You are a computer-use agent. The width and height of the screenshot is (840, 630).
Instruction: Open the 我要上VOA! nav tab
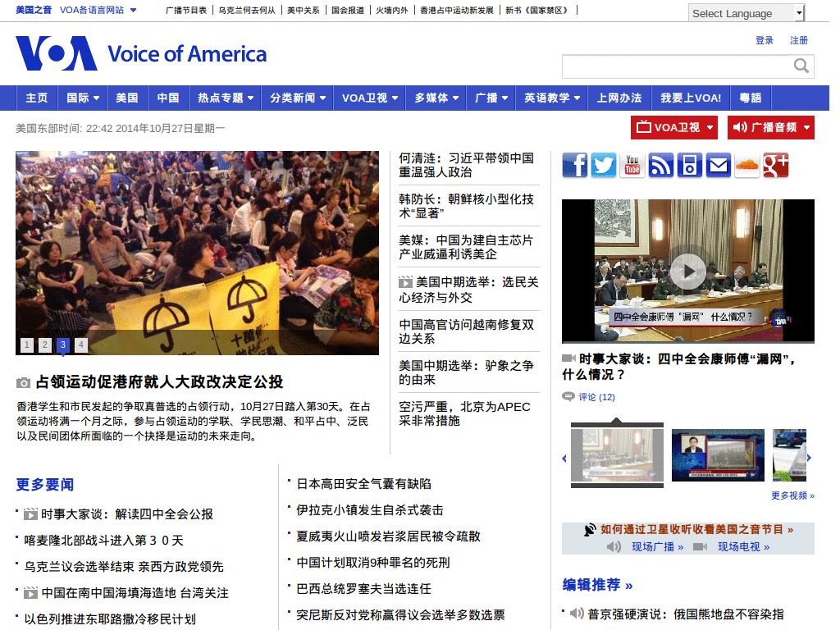tap(691, 98)
